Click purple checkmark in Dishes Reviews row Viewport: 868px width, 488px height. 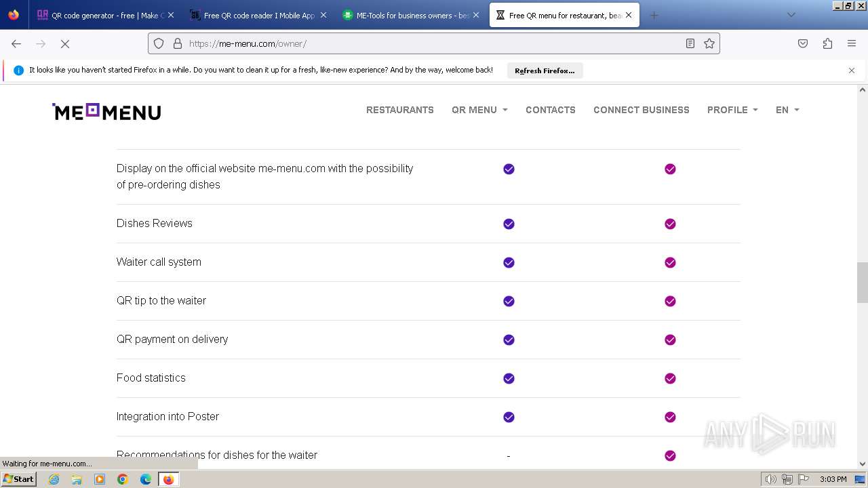(x=509, y=224)
